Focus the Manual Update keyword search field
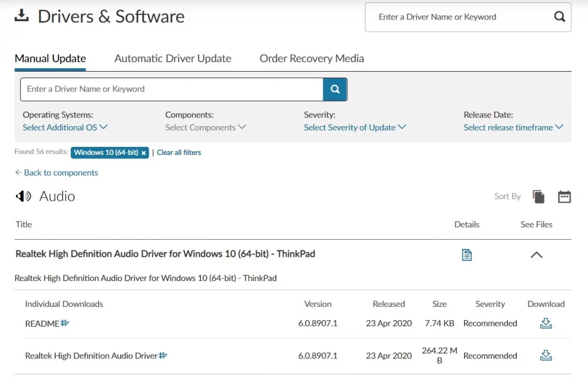 click(172, 89)
